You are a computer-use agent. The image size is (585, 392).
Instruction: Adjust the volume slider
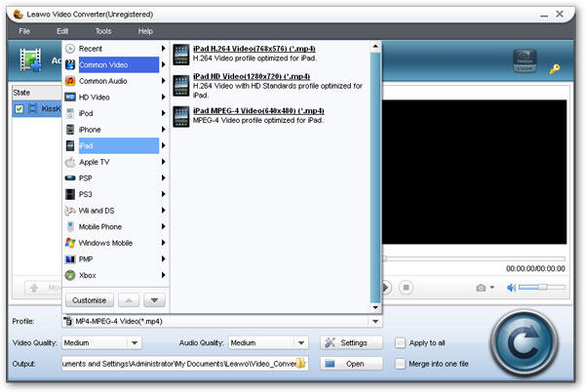(542, 287)
